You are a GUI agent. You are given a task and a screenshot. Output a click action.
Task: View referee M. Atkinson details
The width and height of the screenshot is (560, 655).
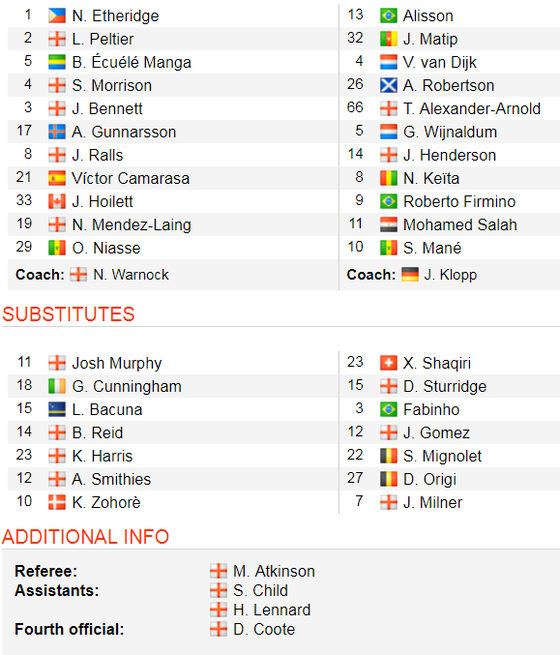tap(274, 571)
